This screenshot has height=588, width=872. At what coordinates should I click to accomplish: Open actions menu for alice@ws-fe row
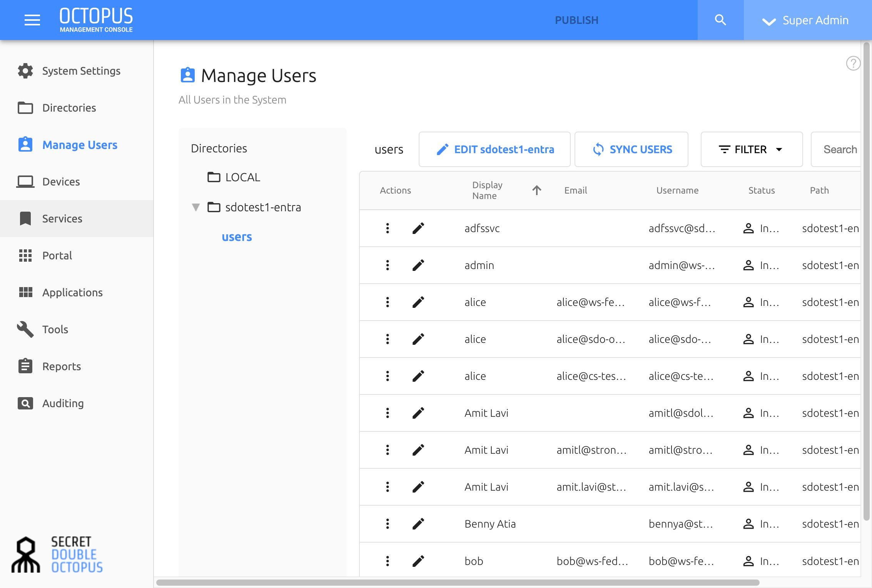(x=388, y=302)
